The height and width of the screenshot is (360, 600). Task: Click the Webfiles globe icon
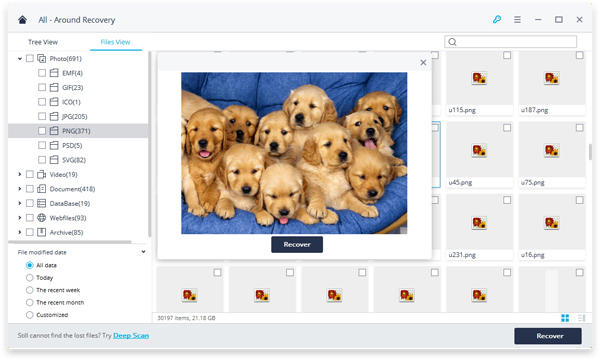point(41,218)
